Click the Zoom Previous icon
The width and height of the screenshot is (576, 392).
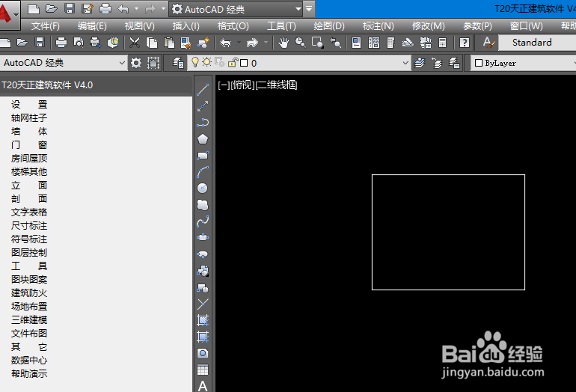pos(335,43)
